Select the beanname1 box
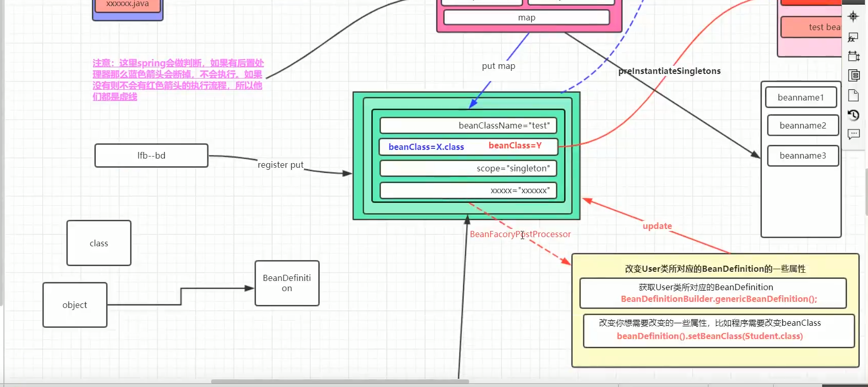868x387 pixels. (801, 97)
